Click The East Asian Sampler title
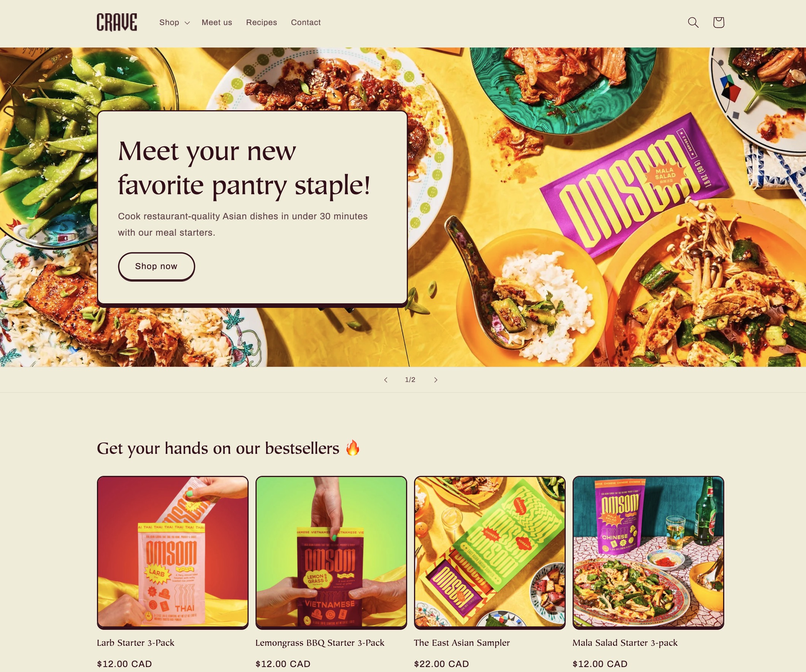Screen dimensions: 806x672 462,643
